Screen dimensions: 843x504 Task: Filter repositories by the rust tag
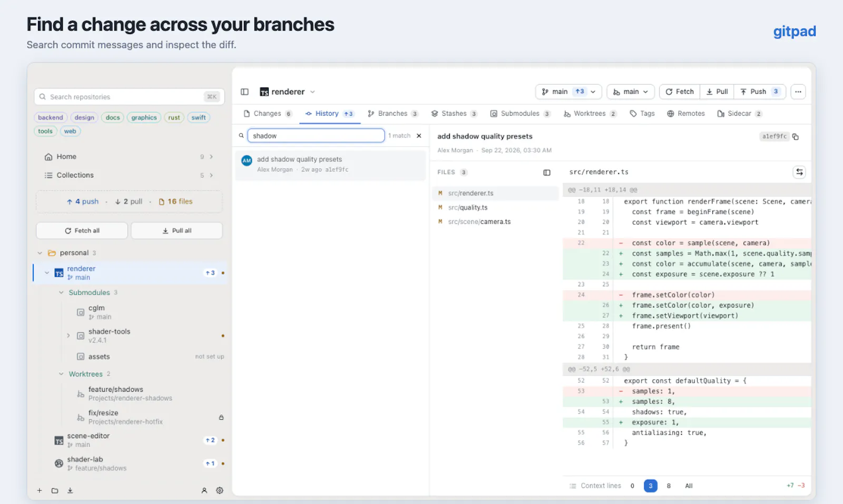point(174,117)
